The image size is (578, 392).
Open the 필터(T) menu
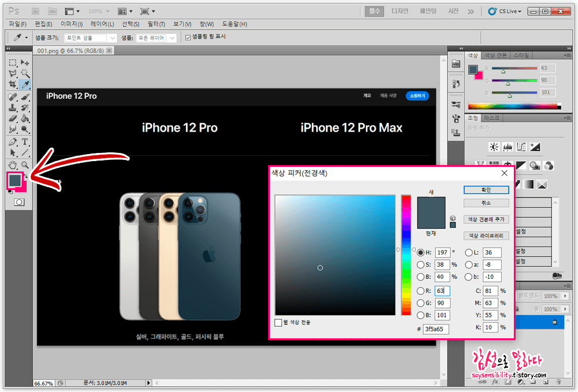pos(156,24)
